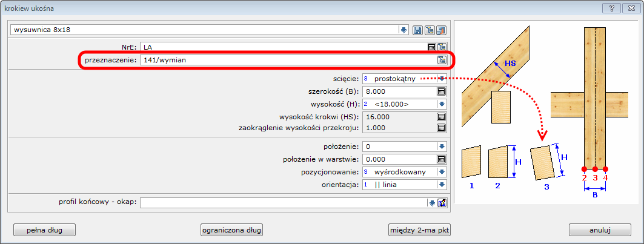
Task: Click the ograniczona dług button
Action: [x=233, y=229]
